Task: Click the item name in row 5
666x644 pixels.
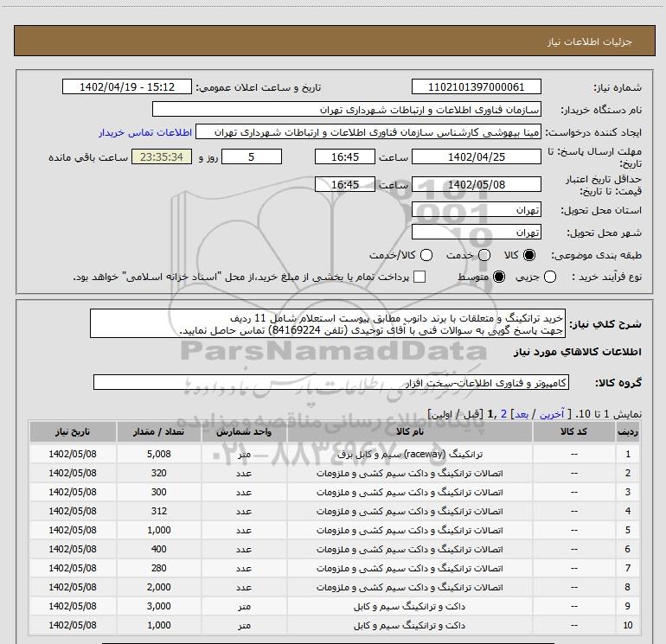Action: (x=409, y=530)
